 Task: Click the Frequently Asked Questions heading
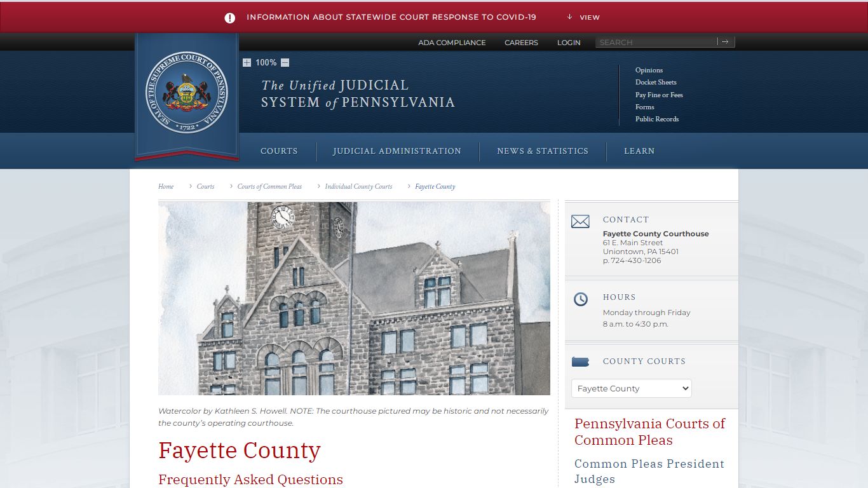click(250, 480)
